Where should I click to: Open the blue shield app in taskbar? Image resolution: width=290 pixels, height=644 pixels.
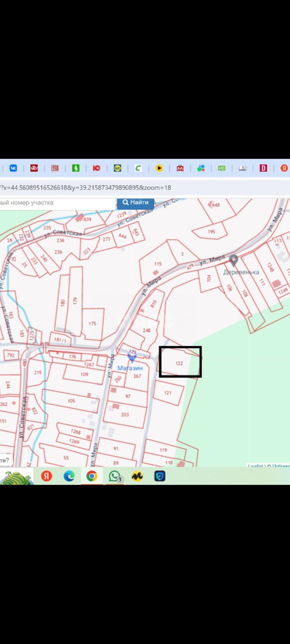[x=160, y=476]
